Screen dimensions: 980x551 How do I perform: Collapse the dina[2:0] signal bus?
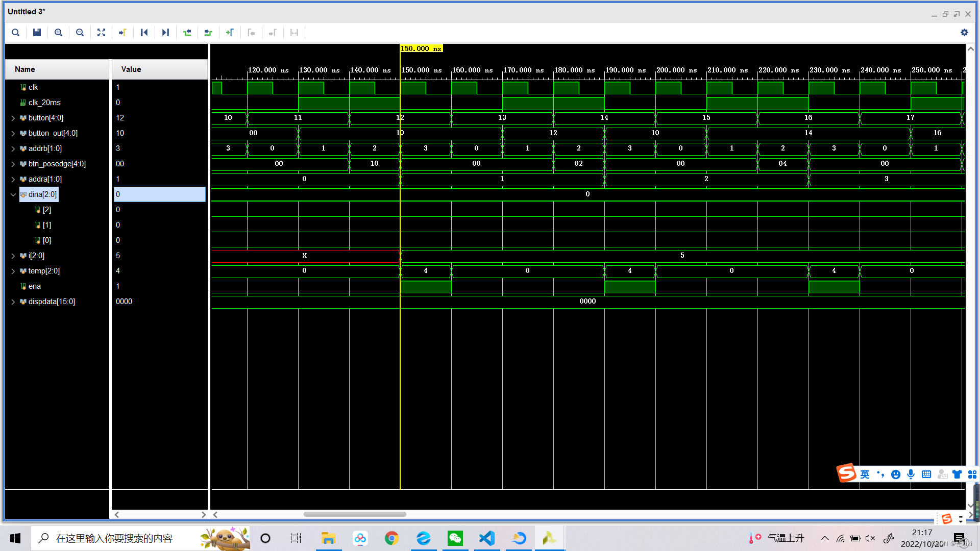[13, 194]
